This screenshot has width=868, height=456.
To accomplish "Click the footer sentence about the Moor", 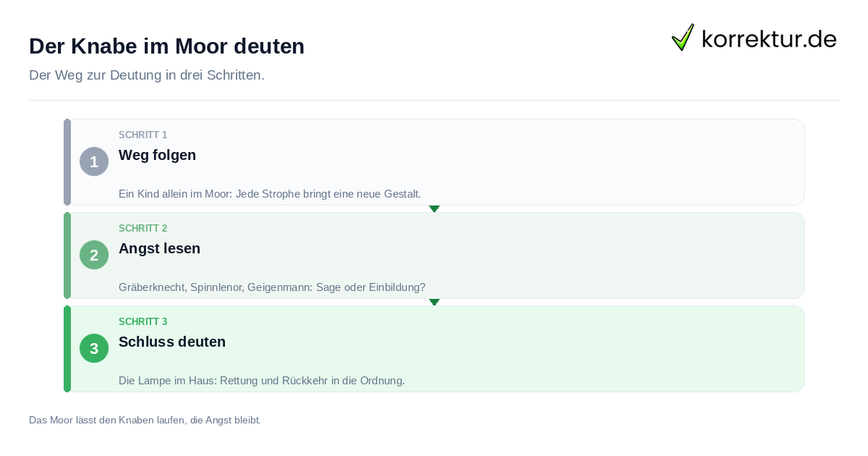I will (x=145, y=420).
